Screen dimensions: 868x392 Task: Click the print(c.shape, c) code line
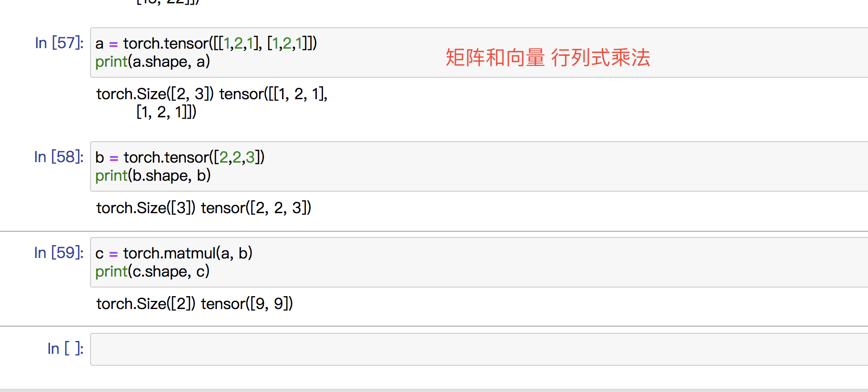point(152,271)
